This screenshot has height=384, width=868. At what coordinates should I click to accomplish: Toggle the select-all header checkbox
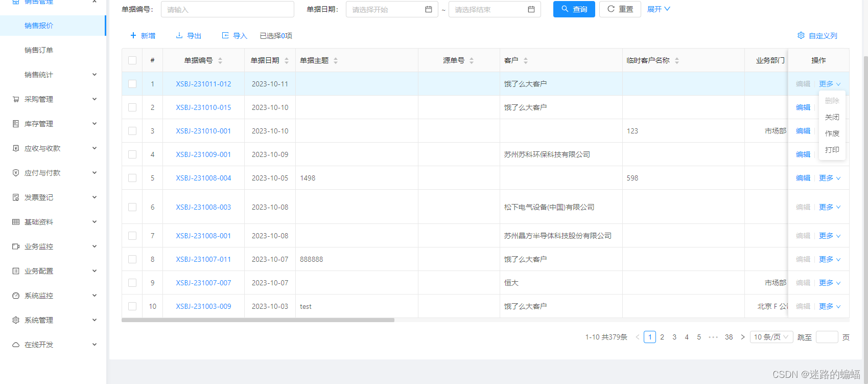coord(132,60)
